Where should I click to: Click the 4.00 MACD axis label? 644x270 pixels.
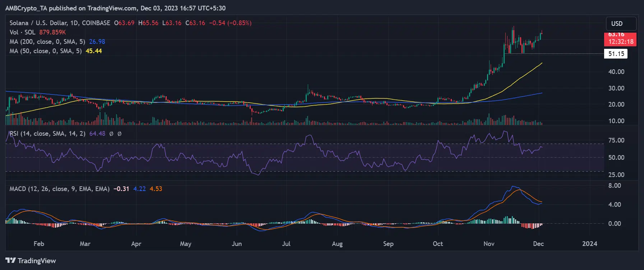pos(615,205)
